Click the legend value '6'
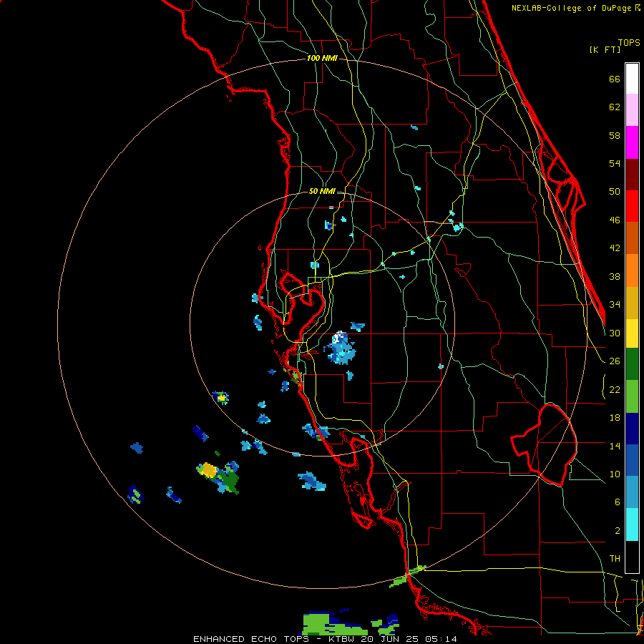This screenshot has width=644, height=644. click(x=618, y=502)
